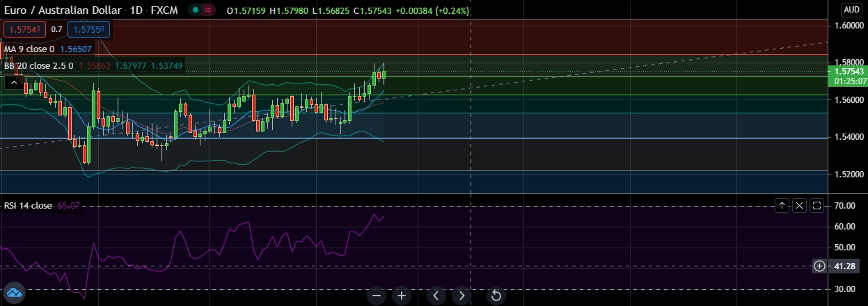Screen dimensions: 868x306
Task: Click the 50.00 RSI axis label
Action: point(844,248)
